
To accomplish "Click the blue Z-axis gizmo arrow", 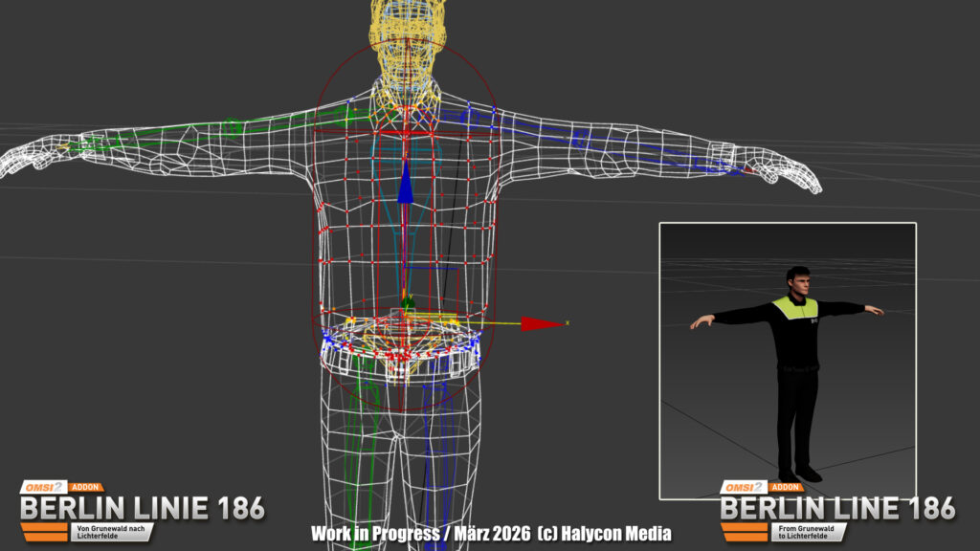I will tap(406, 184).
